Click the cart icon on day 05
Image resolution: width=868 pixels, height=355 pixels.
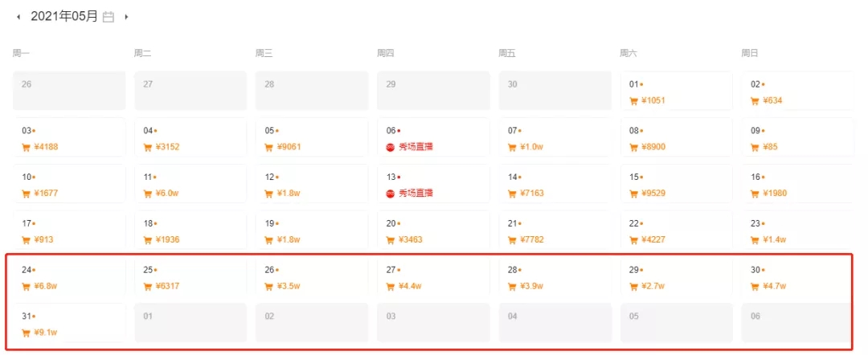coord(269,148)
